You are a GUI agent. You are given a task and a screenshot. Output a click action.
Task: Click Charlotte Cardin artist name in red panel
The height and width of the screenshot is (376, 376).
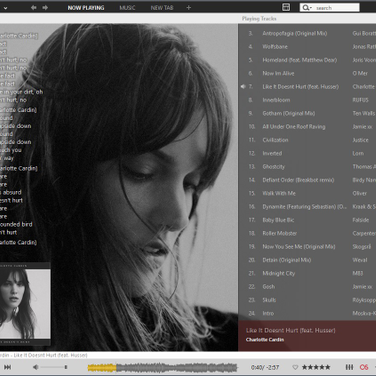265,340
